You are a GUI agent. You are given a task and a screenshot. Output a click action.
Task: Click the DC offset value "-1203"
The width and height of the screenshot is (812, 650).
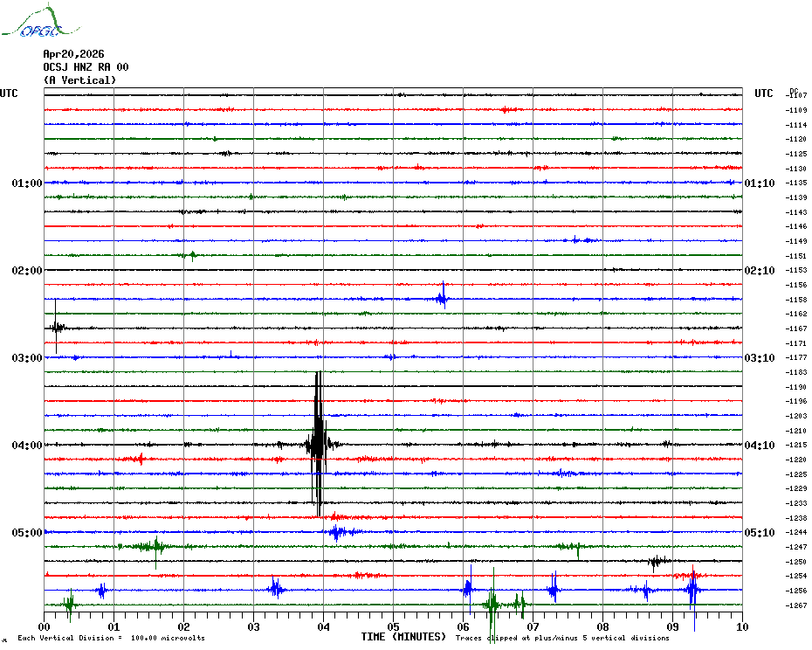(x=796, y=416)
